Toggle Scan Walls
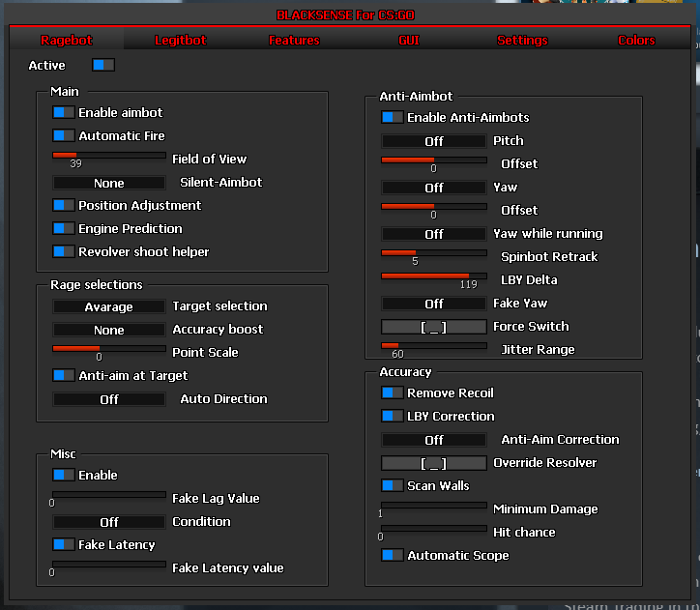The image size is (700, 610). point(393,485)
